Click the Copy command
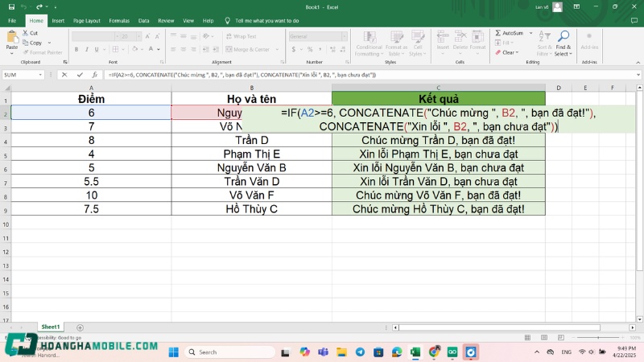 click(x=32, y=43)
